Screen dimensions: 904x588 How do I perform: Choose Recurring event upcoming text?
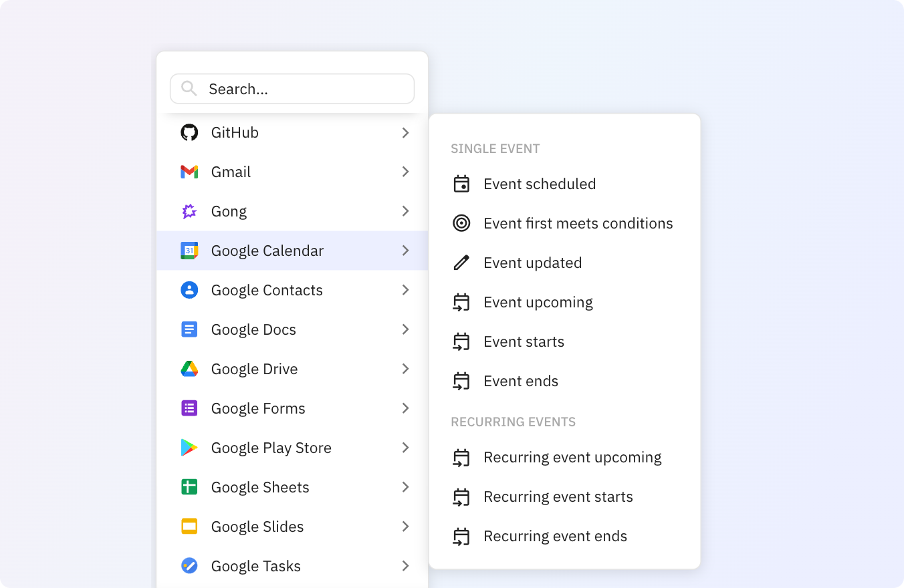pos(572,457)
